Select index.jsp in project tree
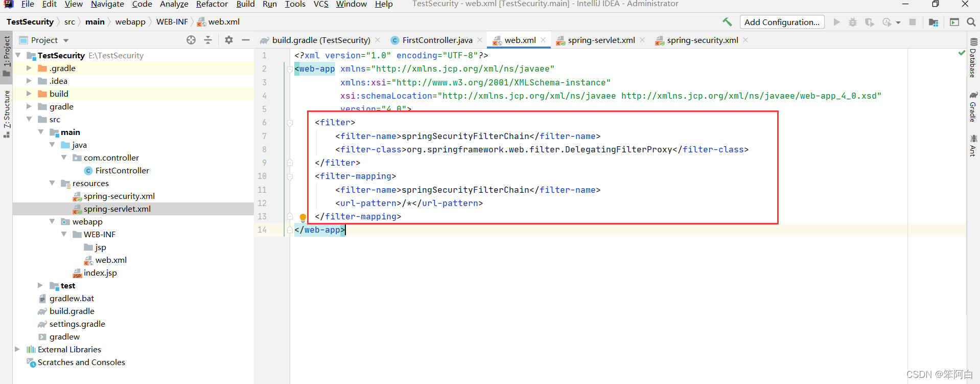Screen dimensions: 980x384 click(x=100, y=273)
